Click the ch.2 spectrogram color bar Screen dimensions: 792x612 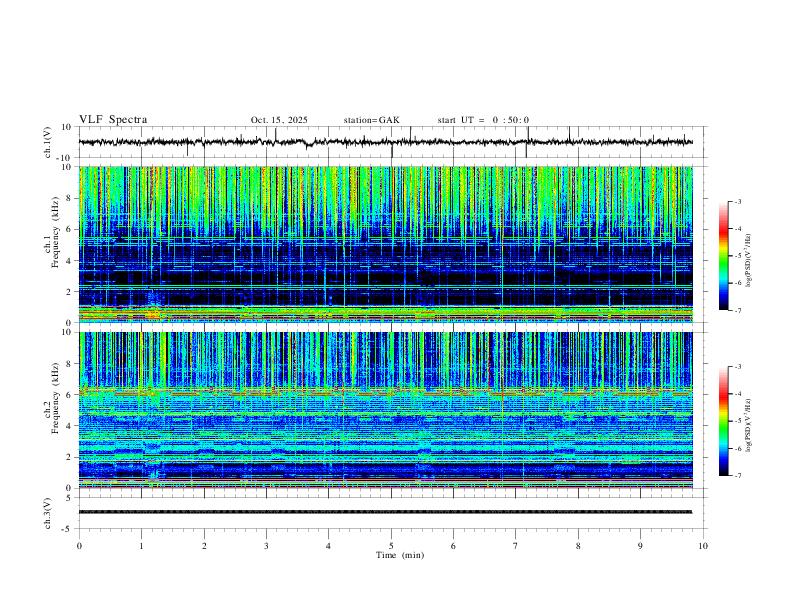(723, 421)
